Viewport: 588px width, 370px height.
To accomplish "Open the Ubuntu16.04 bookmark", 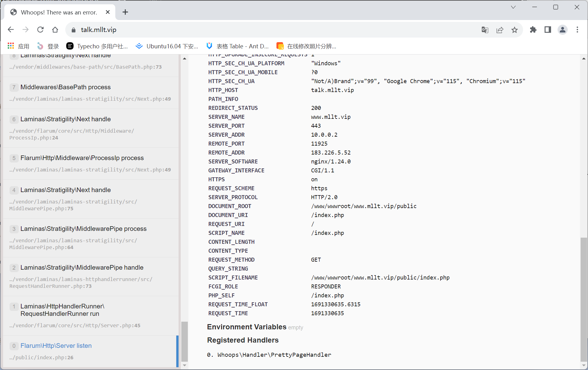I will [x=167, y=46].
